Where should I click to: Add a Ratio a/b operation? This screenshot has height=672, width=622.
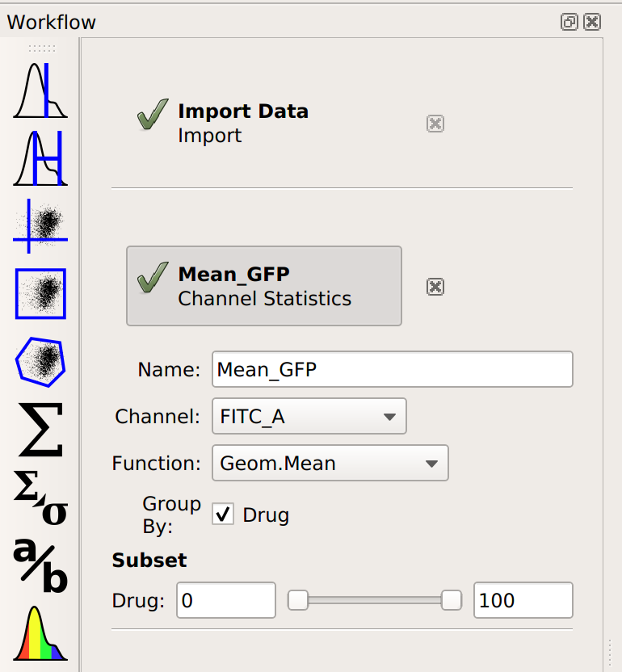(40, 565)
